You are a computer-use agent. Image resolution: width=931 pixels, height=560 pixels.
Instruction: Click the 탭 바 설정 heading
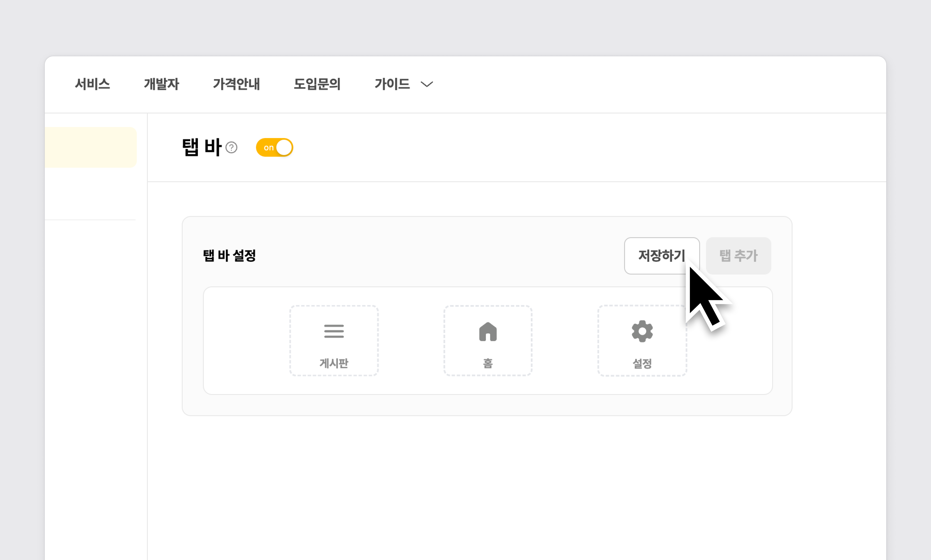[229, 256]
